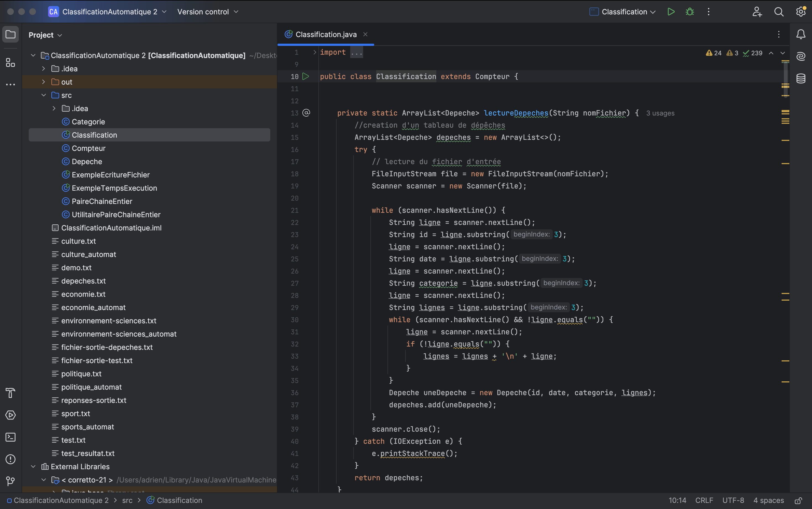Close the Classification.java tab
This screenshot has height=509, width=812.
(x=365, y=34)
